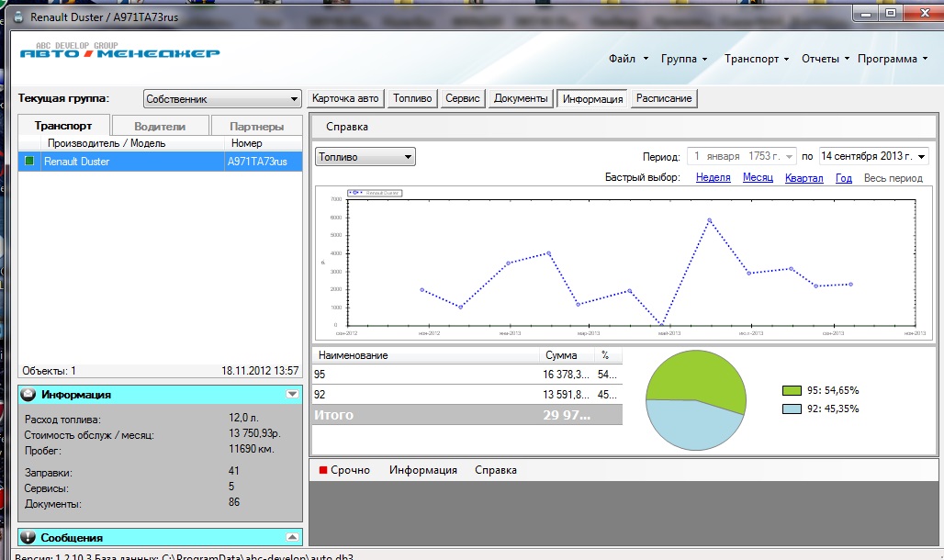
Task: Switch to the Водители tab
Action: tap(160, 127)
